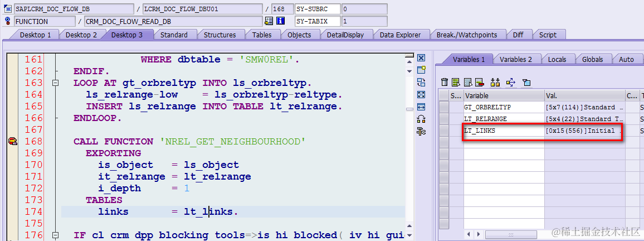The height and width of the screenshot is (241, 644).
Task: Click line number 170 in the gutter
Action: pos(33,165)
